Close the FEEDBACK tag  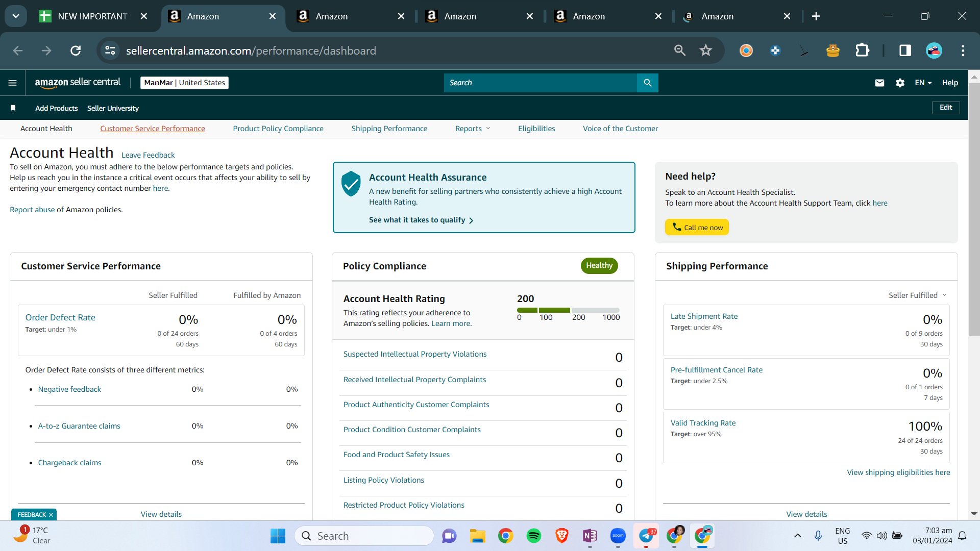51,515
